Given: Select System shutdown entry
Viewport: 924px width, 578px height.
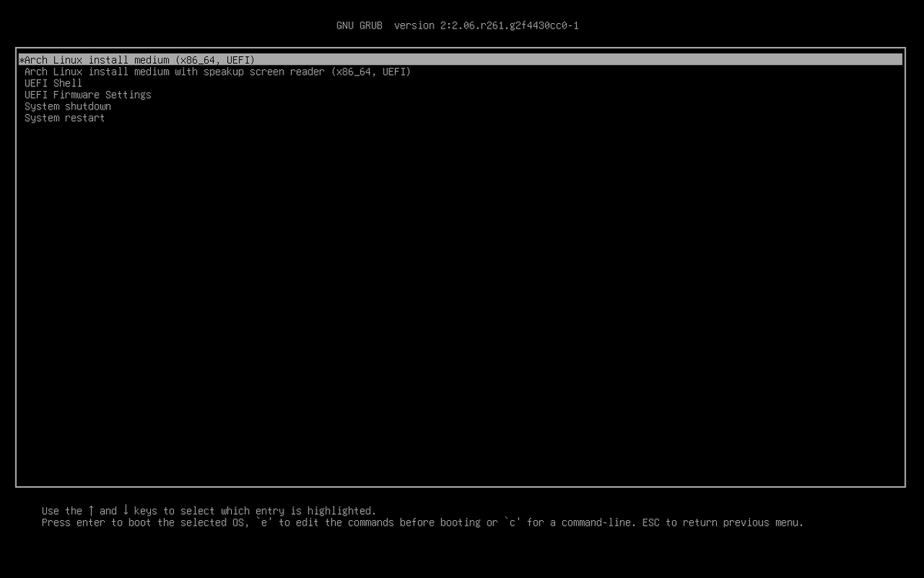Looking at the screenshot, I should click(x=68, y=106).
